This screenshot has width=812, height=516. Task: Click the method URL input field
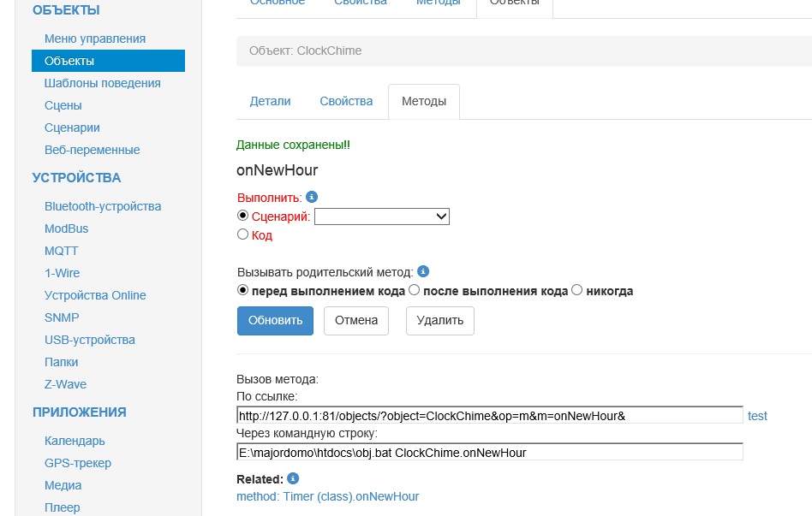click(489, 416)
